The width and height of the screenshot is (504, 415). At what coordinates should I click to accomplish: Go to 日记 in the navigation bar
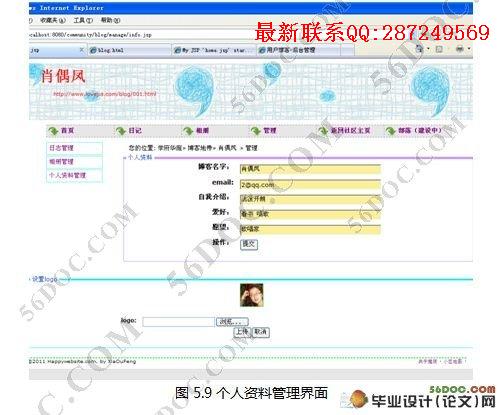[135, 131]
